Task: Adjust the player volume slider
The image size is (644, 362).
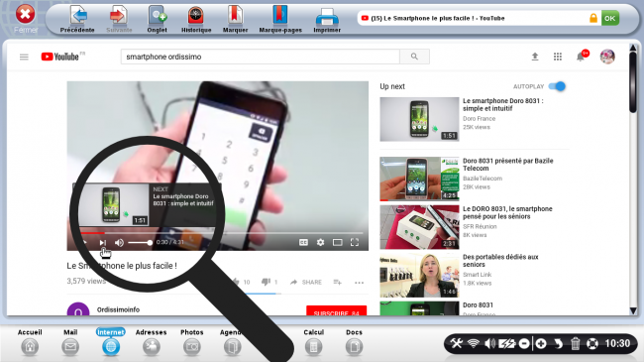Action: (140, 243)
